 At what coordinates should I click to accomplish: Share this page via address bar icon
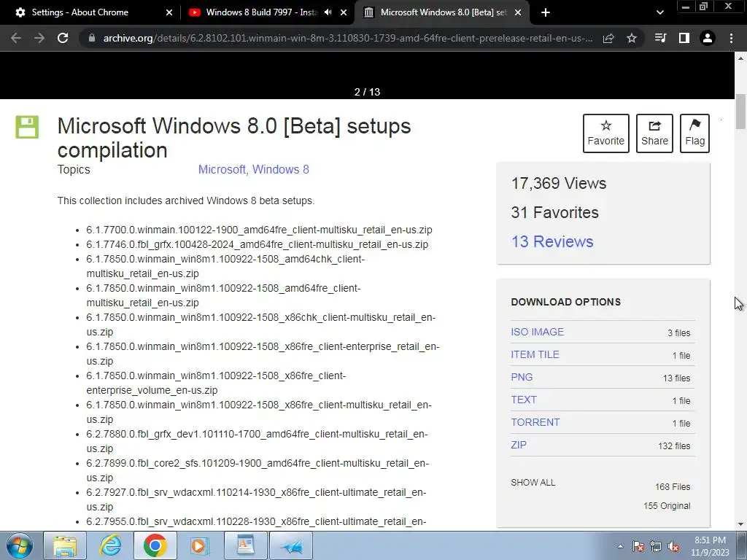pyautogui.click(x=608, y=38)
